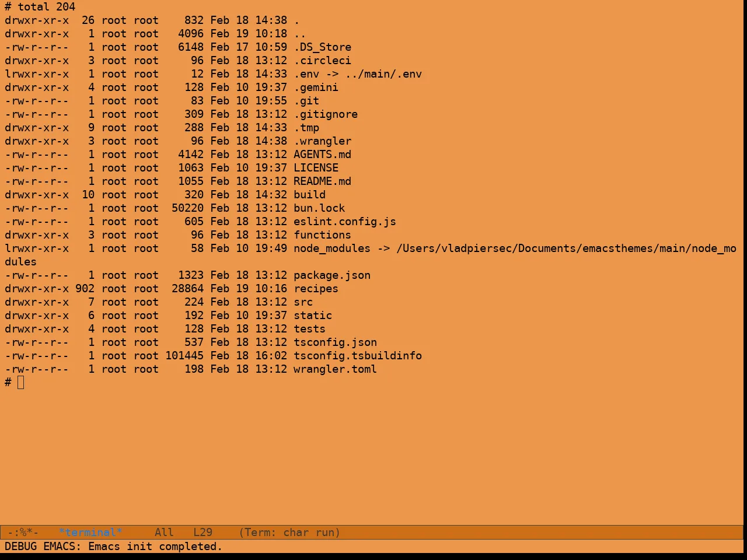Screen dimensions: 747x560
Task: Click the 50220 size of bun.lock
Action: (188, 208)
